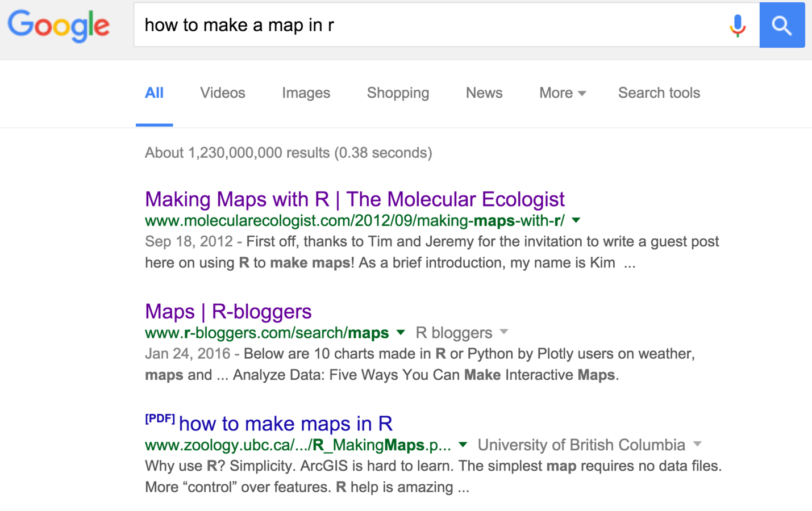Click the results count text
The height and width of the screenshot is (511, 812).
[x=289, y=153]
